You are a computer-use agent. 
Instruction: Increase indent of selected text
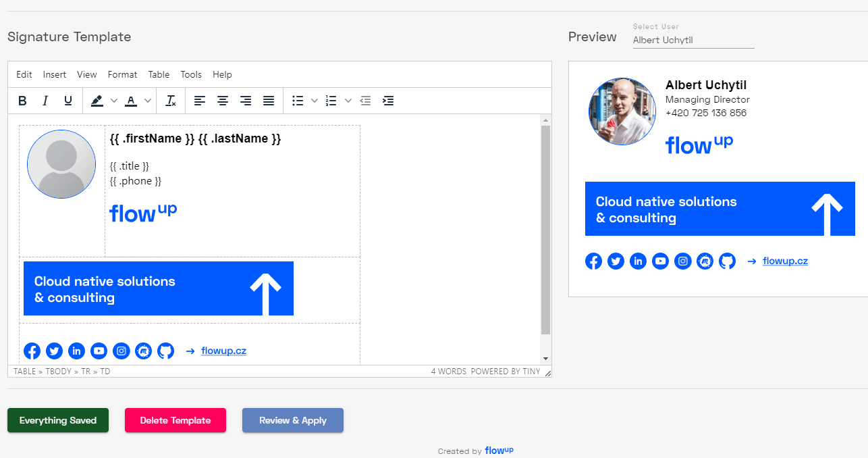click(x=388, y=101)
